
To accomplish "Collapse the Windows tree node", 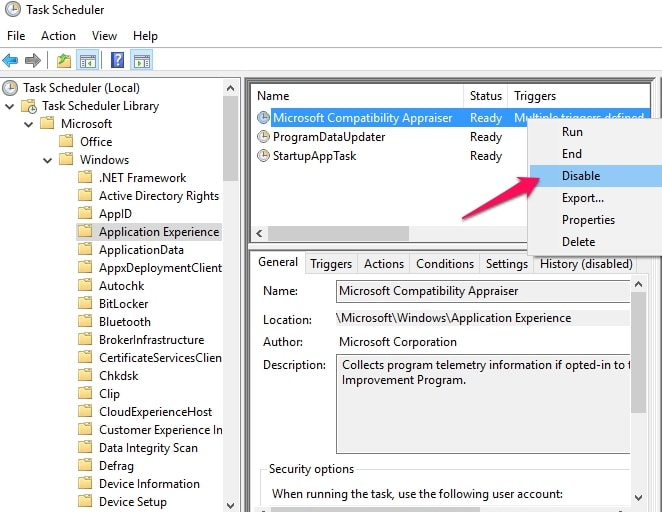I will click(48, 160).
